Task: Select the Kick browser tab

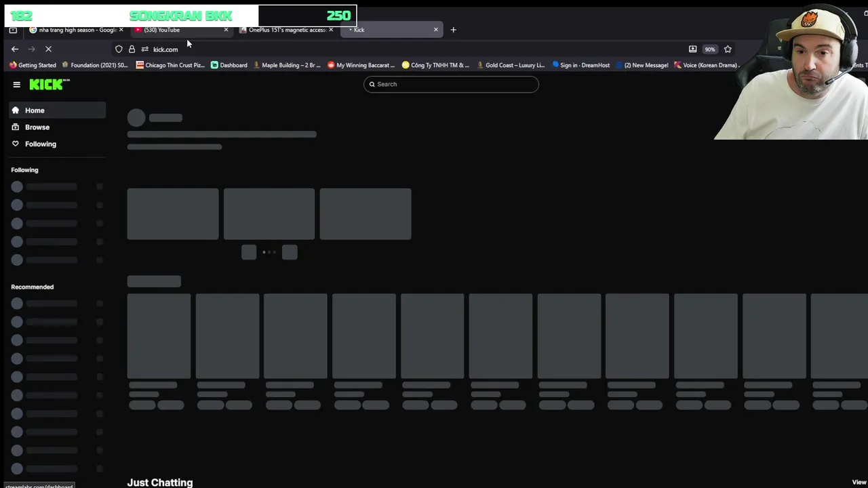Action: pos(390,30)
